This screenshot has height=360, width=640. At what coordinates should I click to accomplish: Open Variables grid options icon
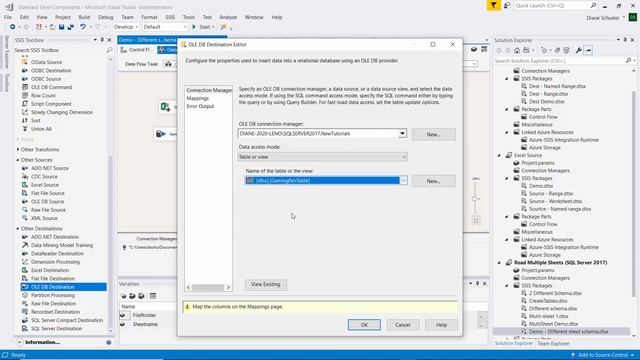pos(153,296)
